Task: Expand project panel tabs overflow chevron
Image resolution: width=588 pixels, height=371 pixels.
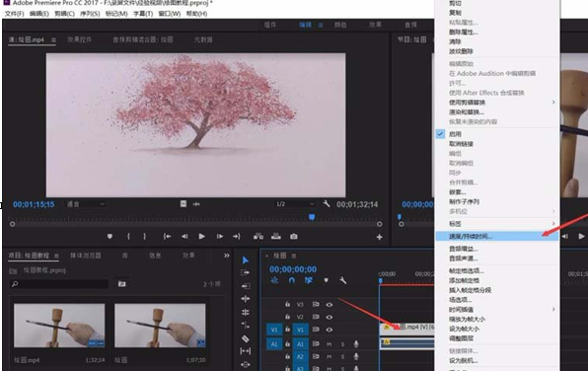Action: point(227,256)
